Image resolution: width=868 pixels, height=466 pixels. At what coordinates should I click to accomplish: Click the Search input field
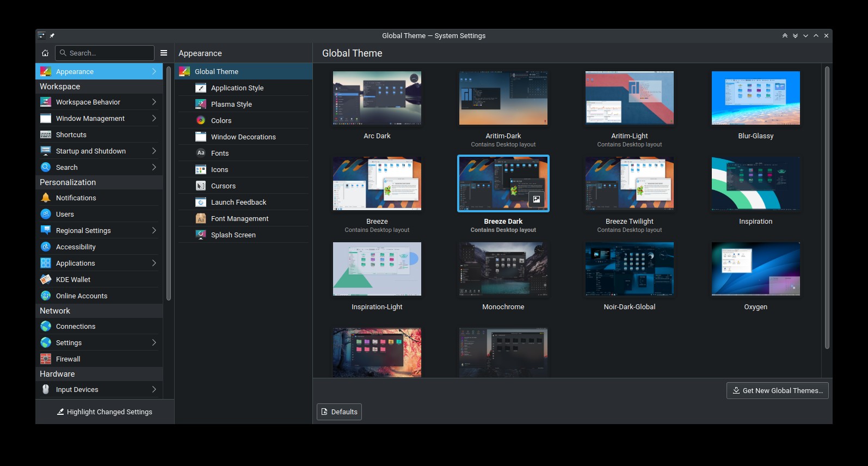pos(104,53)
